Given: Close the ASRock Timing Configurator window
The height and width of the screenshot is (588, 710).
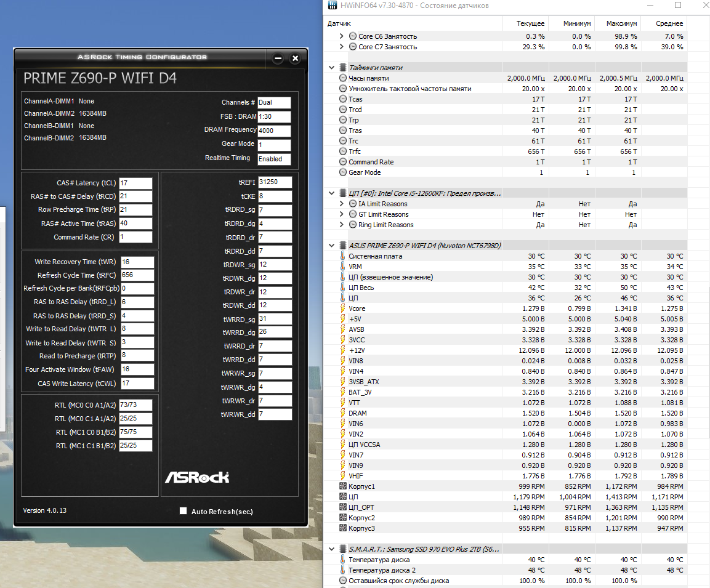Looking at the screenshot, I should pyautogui.click(x=295, y=58).
